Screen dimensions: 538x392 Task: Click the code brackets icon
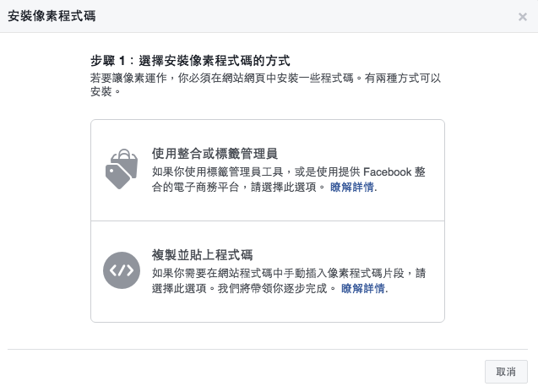pos(121,270)
